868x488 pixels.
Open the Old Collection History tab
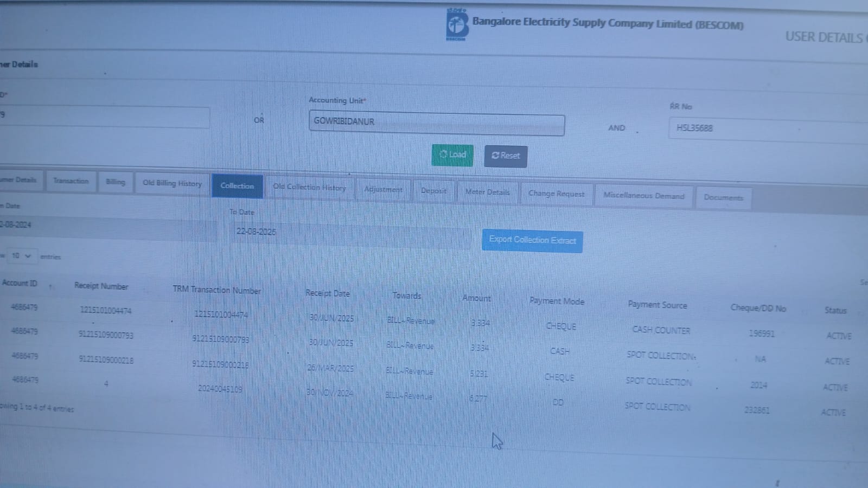(x=309, y=187)
